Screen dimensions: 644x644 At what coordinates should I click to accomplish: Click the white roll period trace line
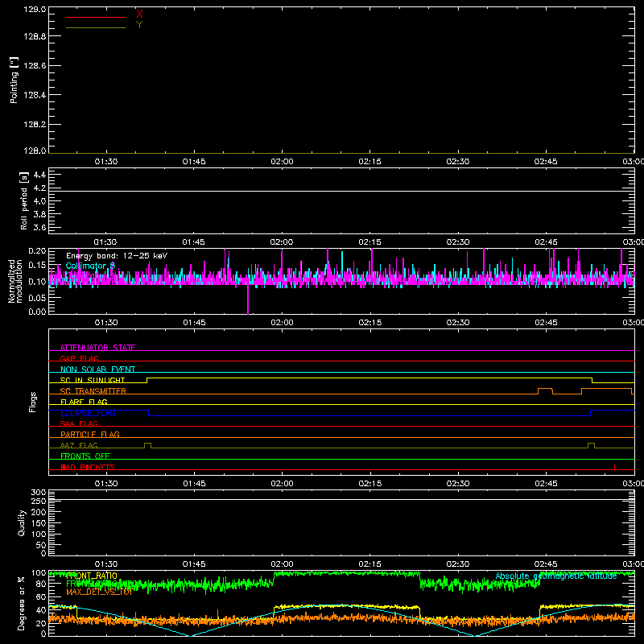pos(341,191)
